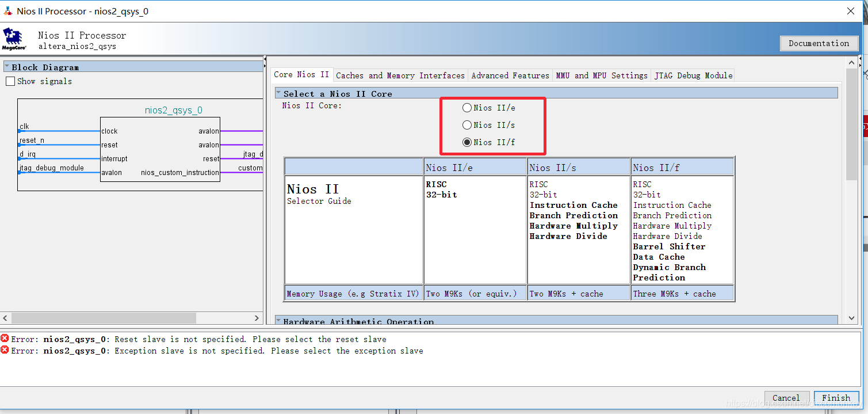
Task: Collapse the Block Diagram panel triangle
Action: click(x=7, y=67)
